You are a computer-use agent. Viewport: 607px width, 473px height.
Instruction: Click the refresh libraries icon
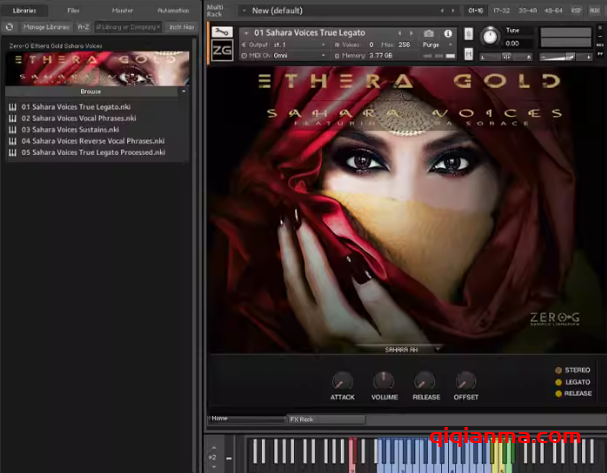click(12, 27)
